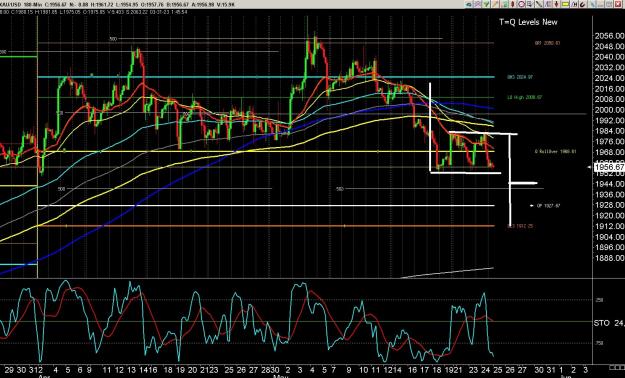Select the diagonal trend line tool
The height and width of the screenshot is (378, 625).
pos(539,4)
